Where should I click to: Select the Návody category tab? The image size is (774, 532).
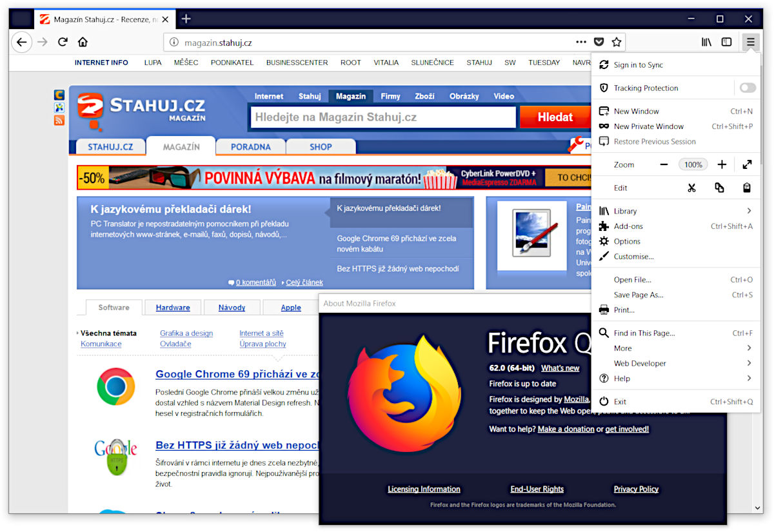pyautogui.click(x=232, y=308)
